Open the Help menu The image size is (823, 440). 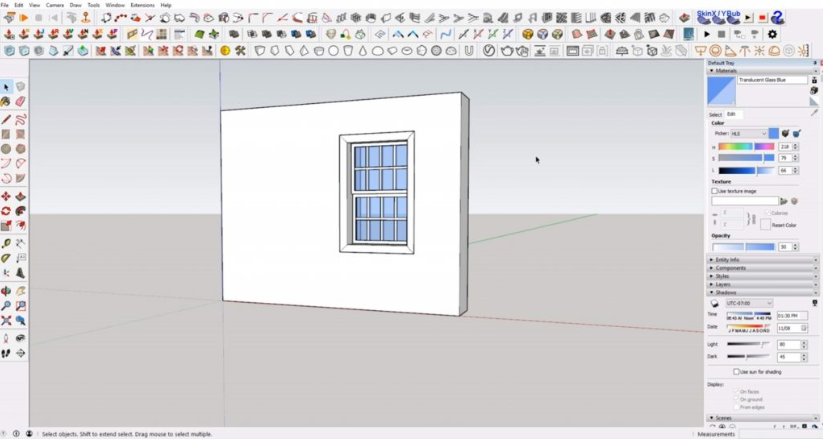(x=166, y=5)
